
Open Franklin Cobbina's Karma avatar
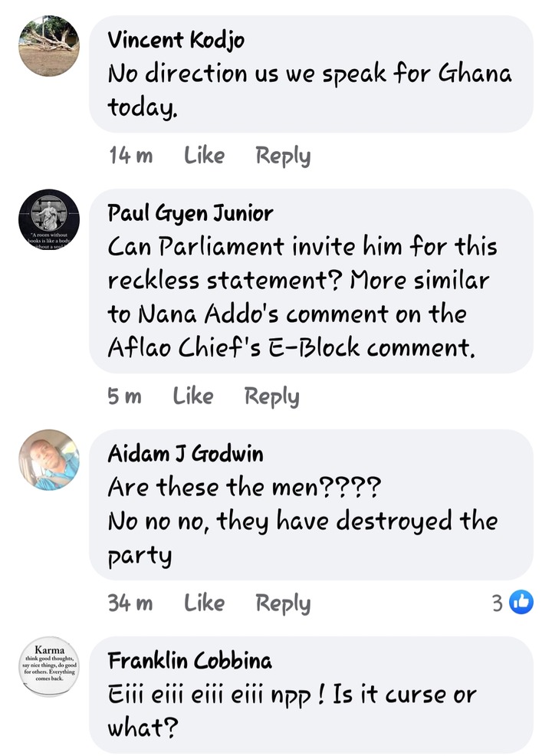click(x=49, y=667)
